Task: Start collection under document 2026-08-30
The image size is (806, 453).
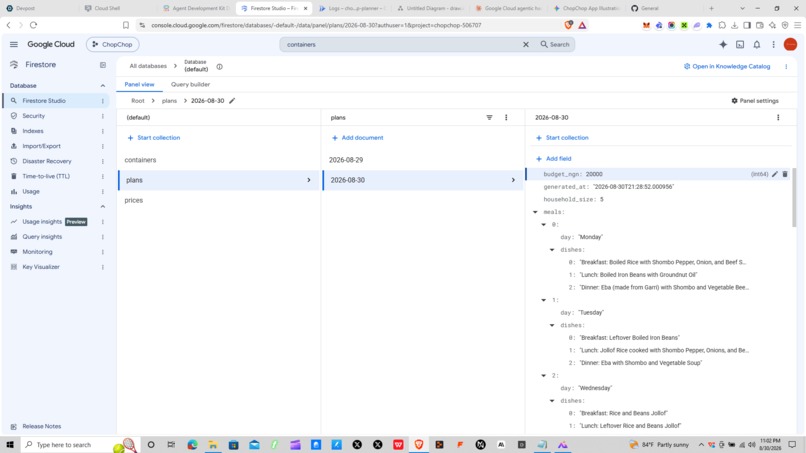Action: tap(562, 138)
